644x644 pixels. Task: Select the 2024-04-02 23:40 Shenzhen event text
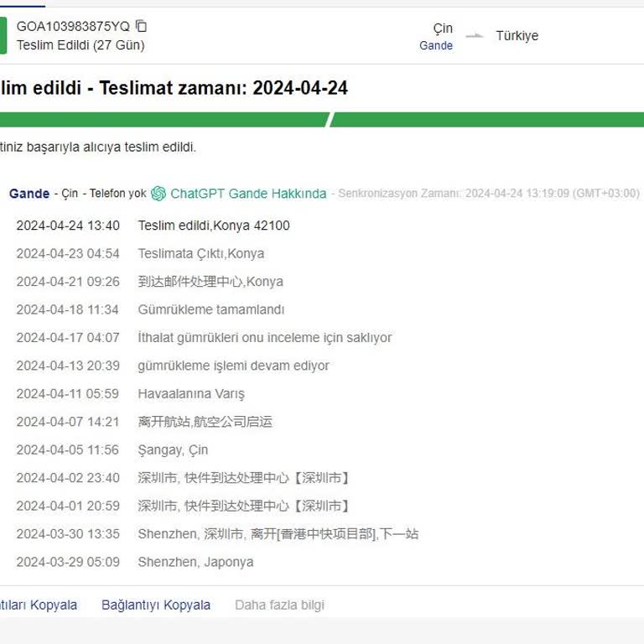(243, 478)
